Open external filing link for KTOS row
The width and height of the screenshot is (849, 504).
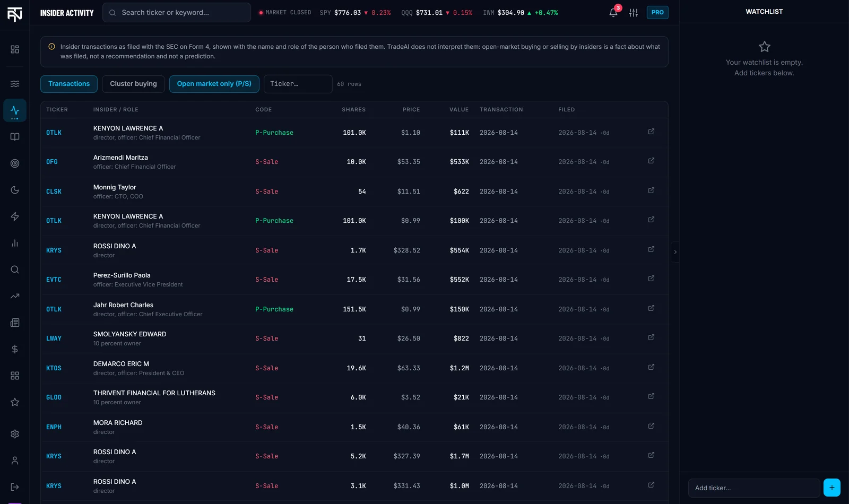coord(651,367)
